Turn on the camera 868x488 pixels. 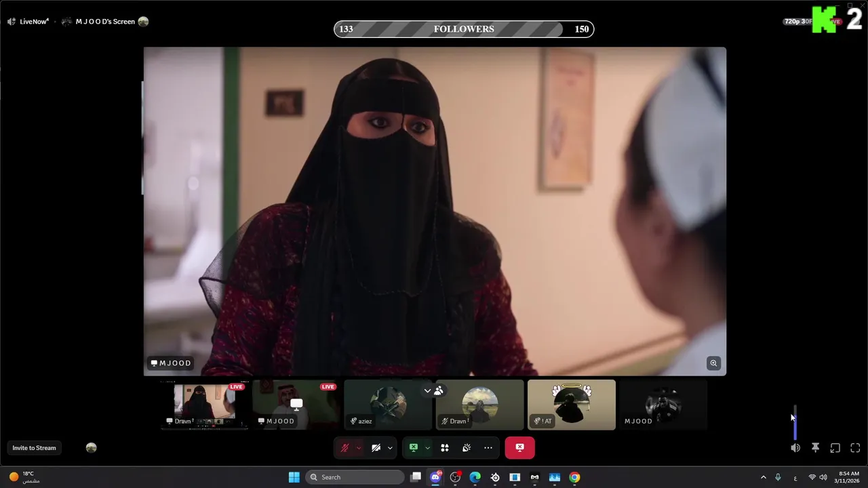point(376,448)
